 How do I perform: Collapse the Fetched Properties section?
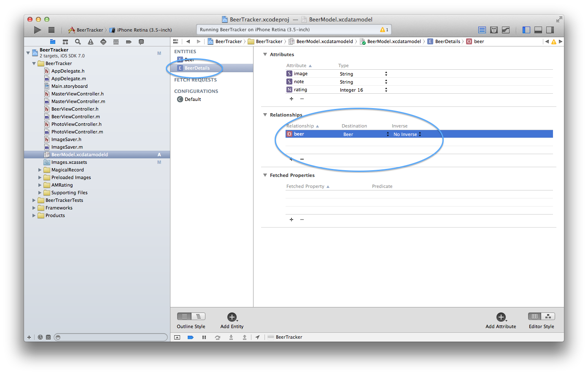click(265, 175)
